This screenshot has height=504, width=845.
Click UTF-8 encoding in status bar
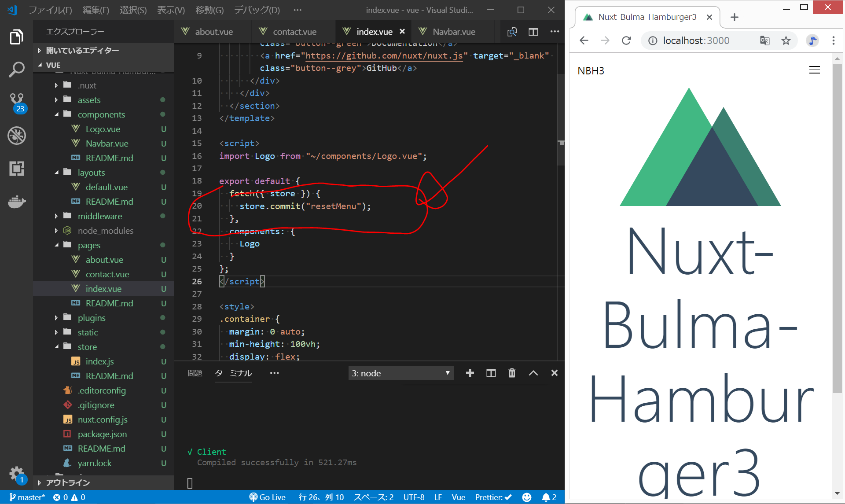(414, 497)
